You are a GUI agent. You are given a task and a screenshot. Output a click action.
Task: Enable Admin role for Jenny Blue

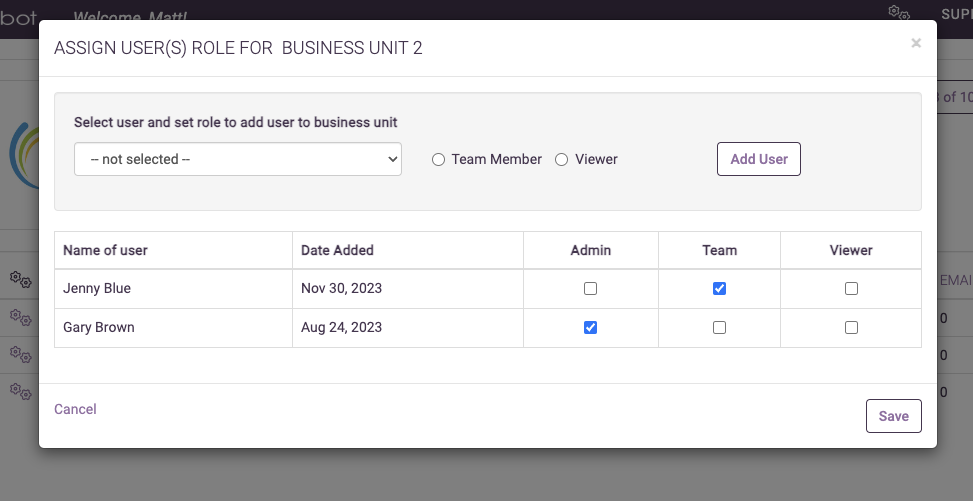tap(591, 288)
